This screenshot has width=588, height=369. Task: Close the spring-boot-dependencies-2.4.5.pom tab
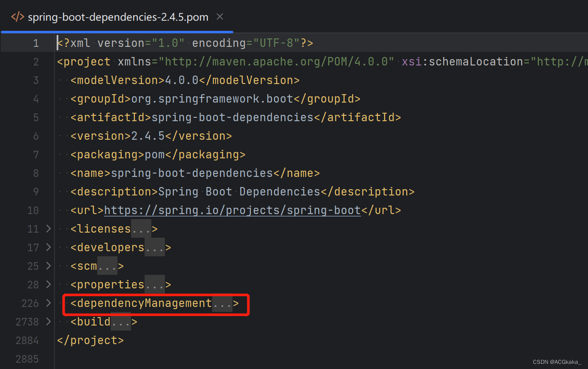tap(220, 16)
